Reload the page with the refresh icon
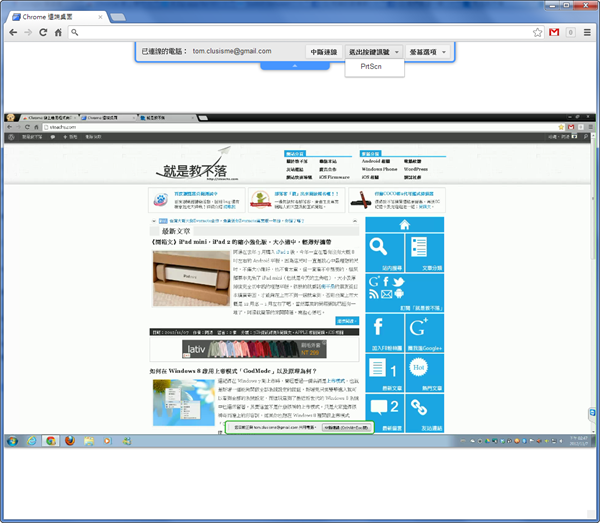This screenshot has height=523, width=600. pyautogui.click(x=43, y=33)
